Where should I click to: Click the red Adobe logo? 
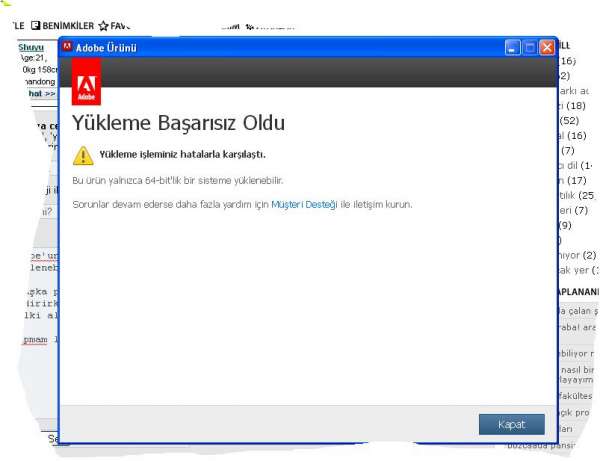tap(86, 82)
